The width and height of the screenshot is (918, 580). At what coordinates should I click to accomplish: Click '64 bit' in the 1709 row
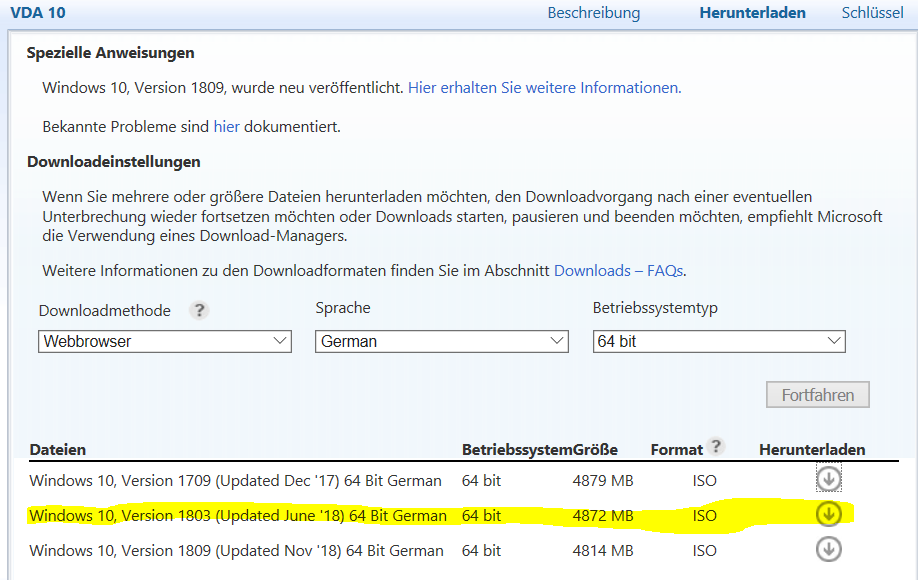pos(481,481)
